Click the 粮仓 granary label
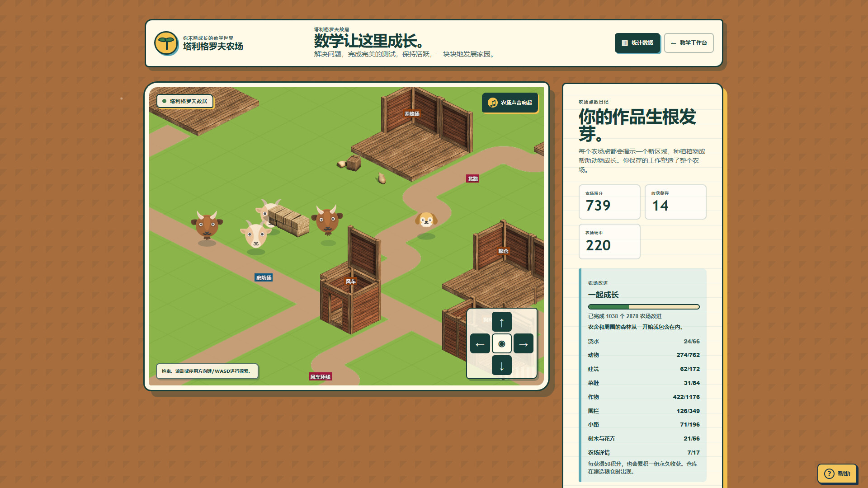The width and height of the screenshot is (868, 488). point(503,251)
